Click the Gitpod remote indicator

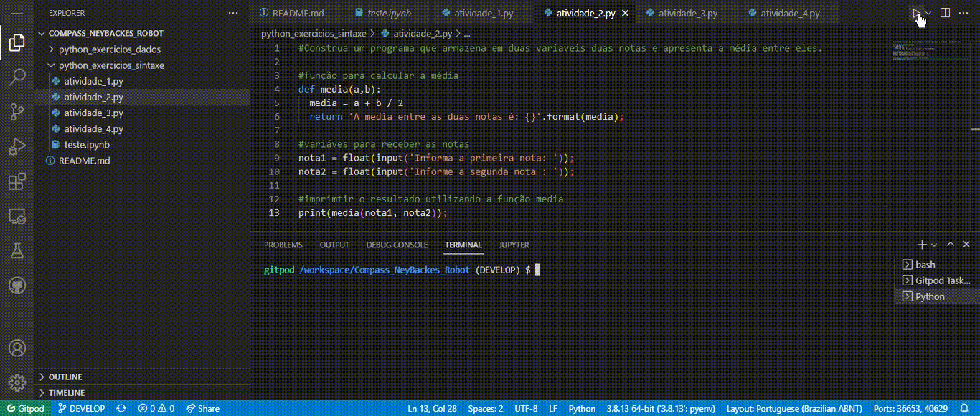pos(25,408)
